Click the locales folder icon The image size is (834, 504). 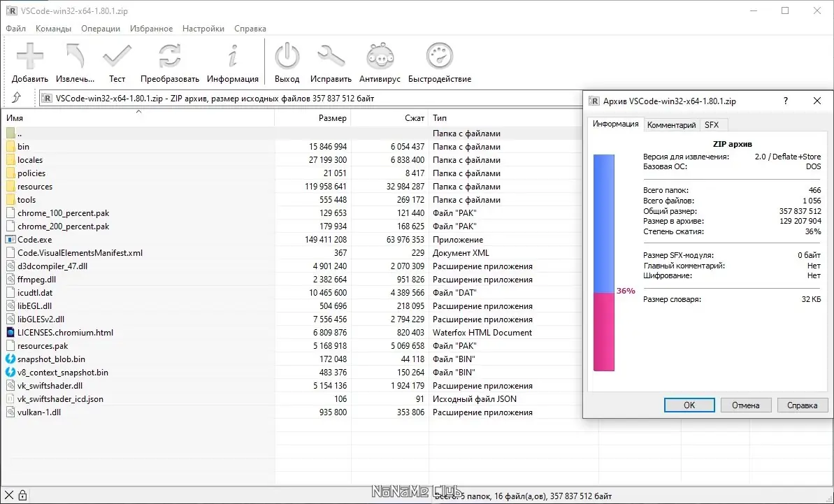pos(10,160)
